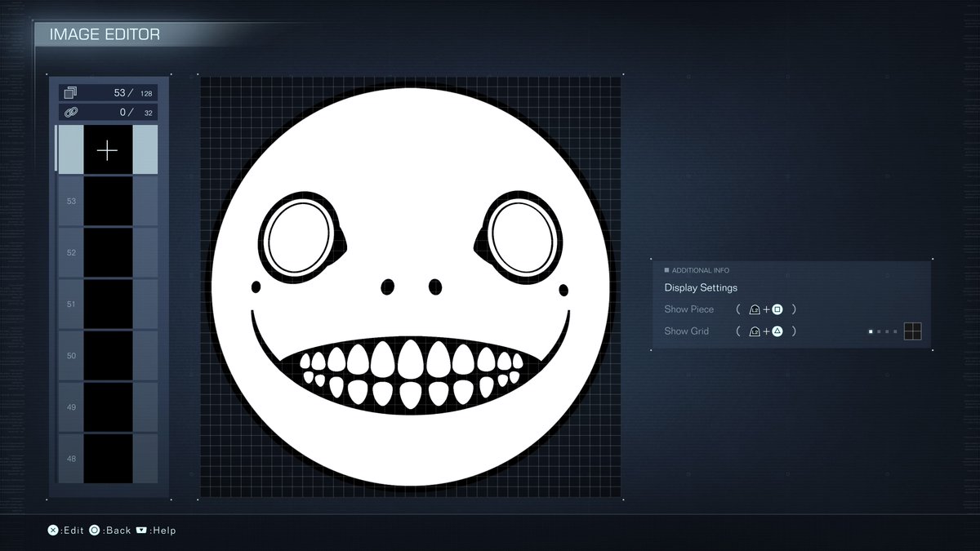Select the add new layer plus slot

pos(107,149)
